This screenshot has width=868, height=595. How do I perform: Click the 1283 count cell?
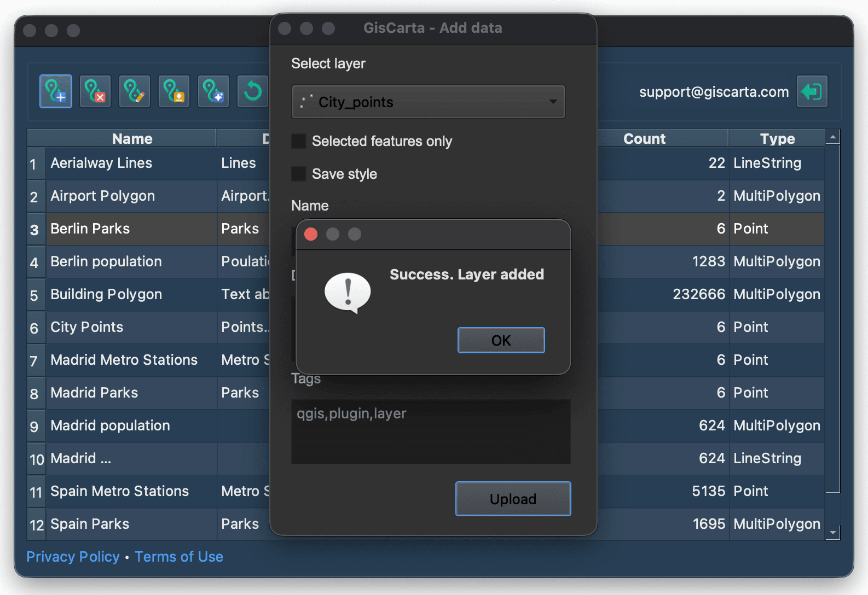(x=709, y=261)
